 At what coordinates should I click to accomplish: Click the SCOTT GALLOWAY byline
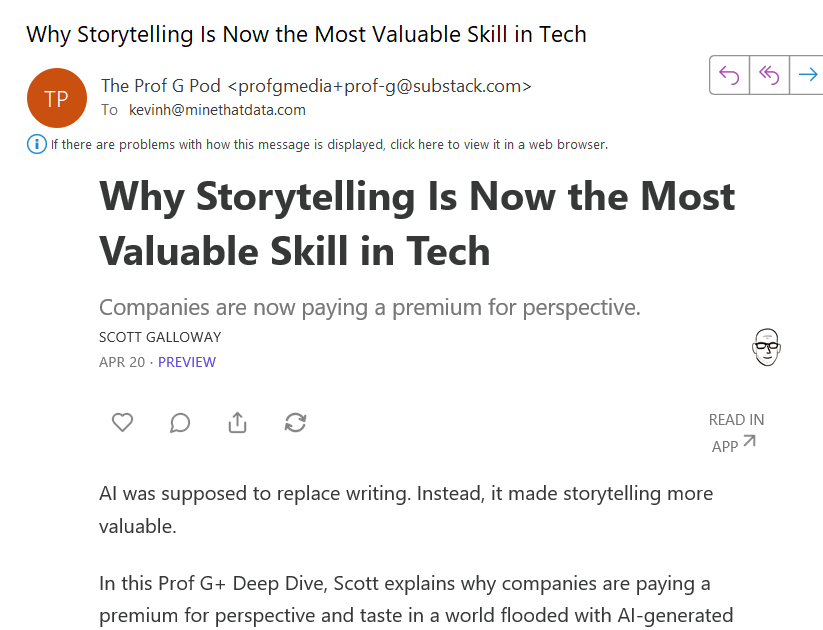pos(159,337)
